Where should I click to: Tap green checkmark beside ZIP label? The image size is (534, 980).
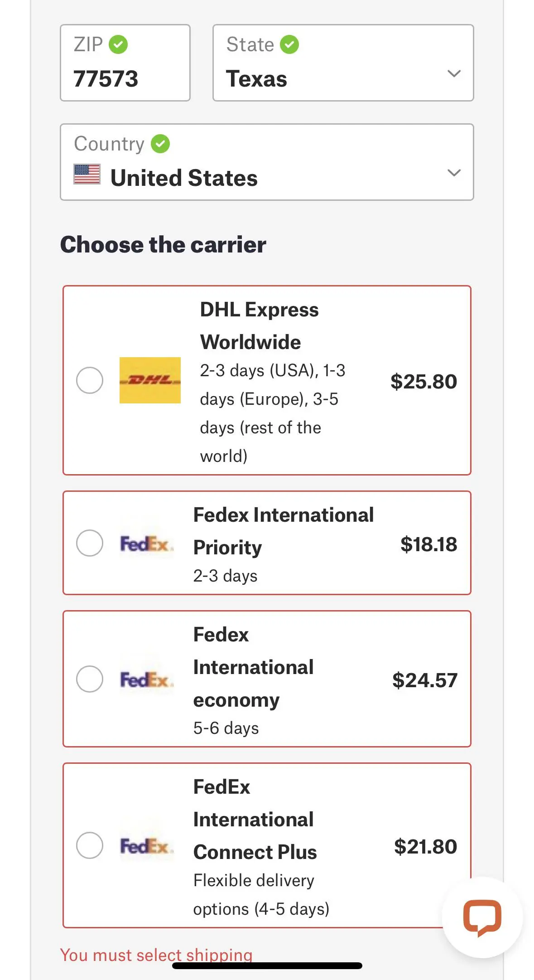point(118,44)
